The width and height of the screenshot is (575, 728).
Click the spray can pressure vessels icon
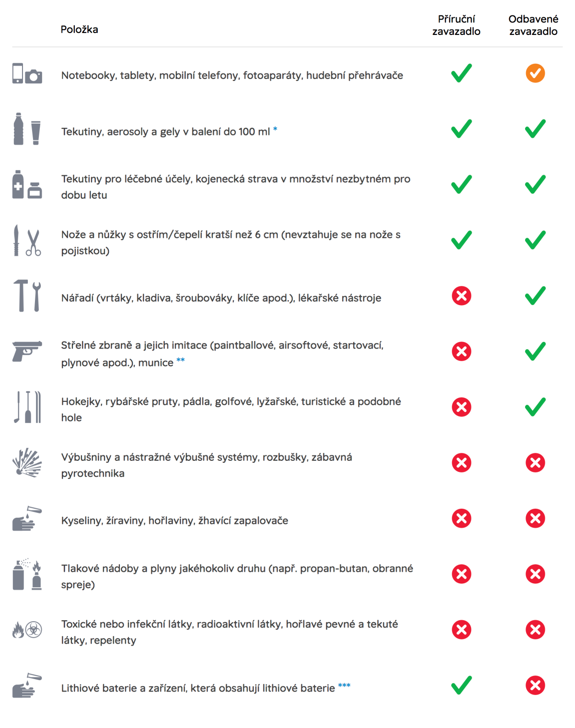27,574
